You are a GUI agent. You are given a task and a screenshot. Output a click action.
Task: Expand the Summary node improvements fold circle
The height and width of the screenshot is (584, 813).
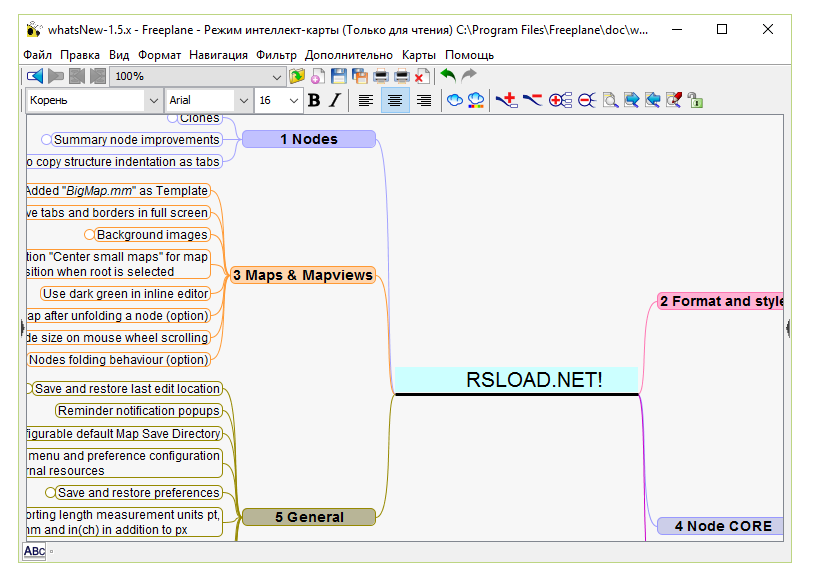click(47, 140)
